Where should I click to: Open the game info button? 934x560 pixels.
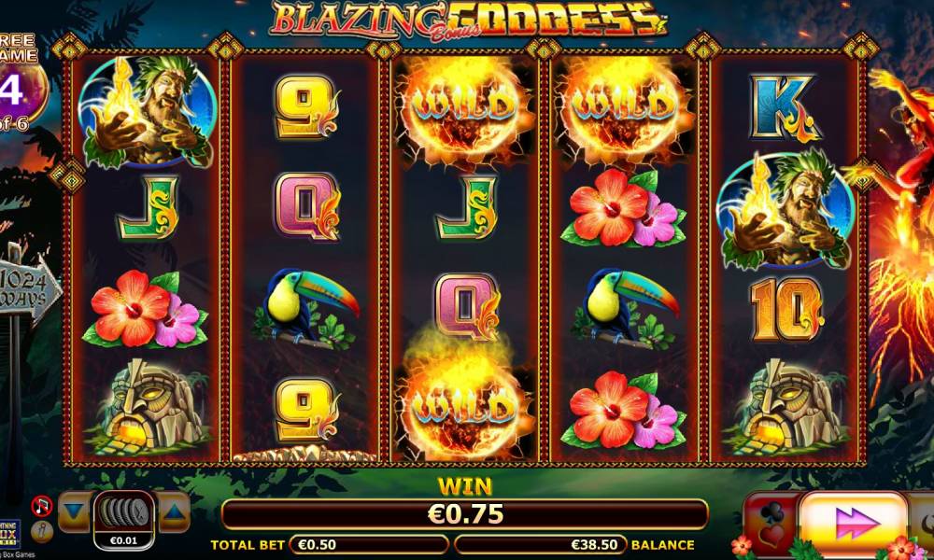42,531
